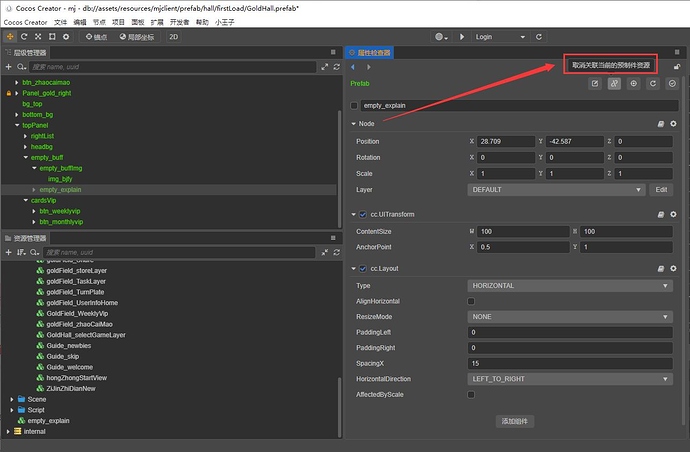690x452 pixels.
Task: Click the inspector lock icon
Action: pos(677,67)
